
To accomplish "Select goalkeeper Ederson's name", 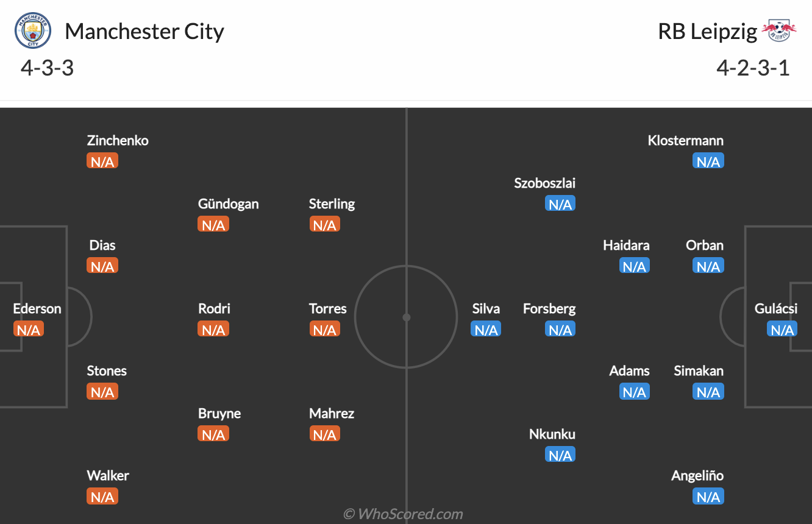I will pos(37,309).
